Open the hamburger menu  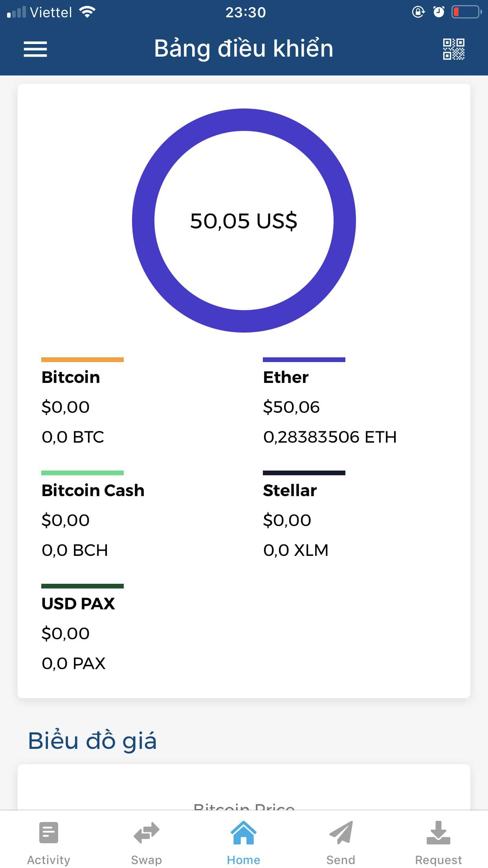click(x=35, y=49)
